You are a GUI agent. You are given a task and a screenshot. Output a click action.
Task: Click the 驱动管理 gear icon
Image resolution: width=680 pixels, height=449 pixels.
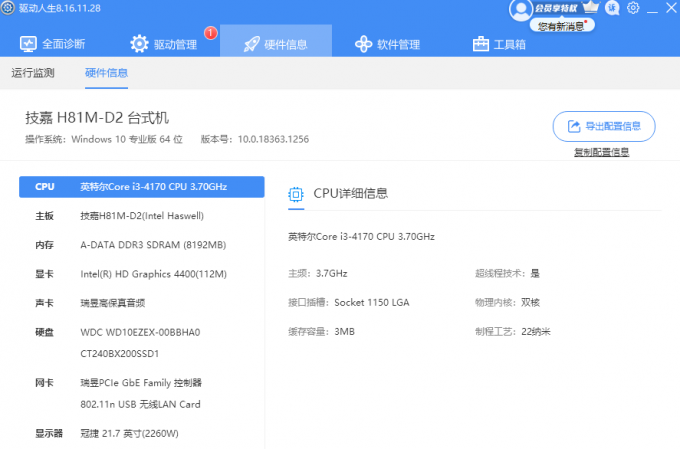point(139,44)
